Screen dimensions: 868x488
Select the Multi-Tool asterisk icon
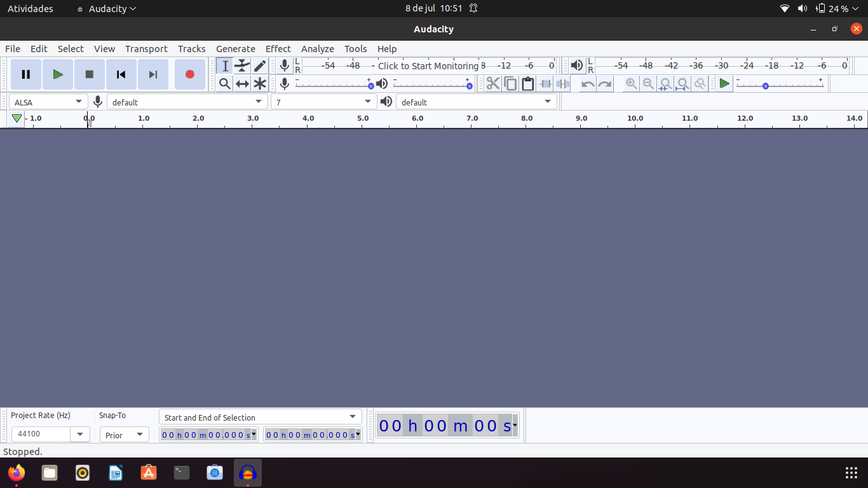point(260,83)
